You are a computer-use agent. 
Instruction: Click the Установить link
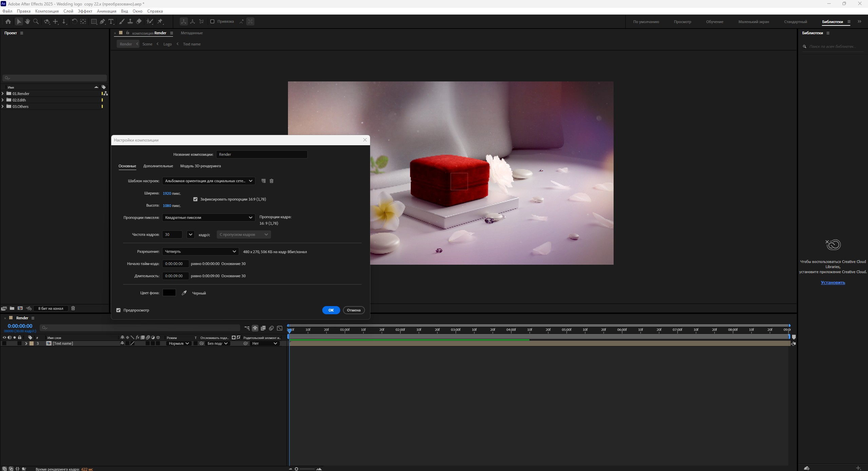833,282
